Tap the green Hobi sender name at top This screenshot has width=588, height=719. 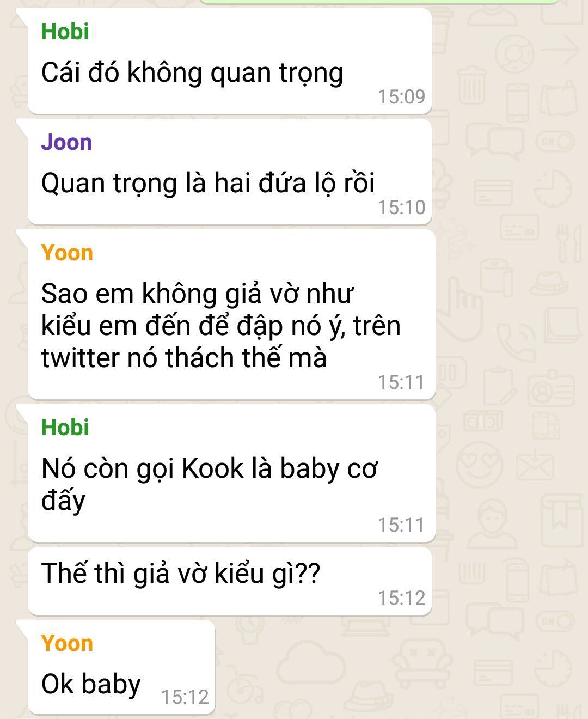65,32
